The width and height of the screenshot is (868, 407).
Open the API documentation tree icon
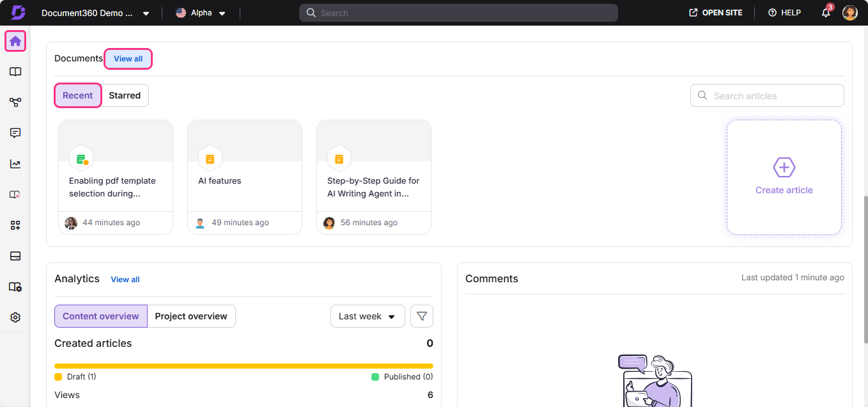click(15, 102)
